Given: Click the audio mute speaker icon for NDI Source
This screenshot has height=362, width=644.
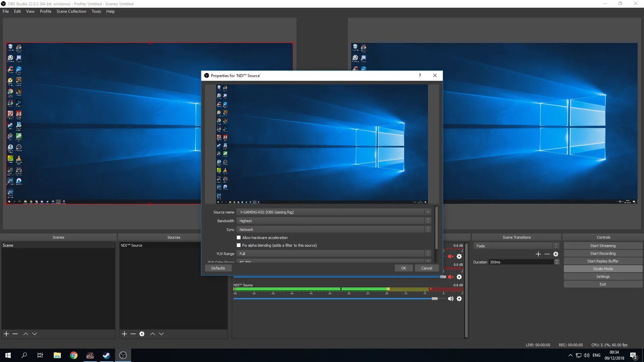Looking at the screenshot, I should [450, 298].
